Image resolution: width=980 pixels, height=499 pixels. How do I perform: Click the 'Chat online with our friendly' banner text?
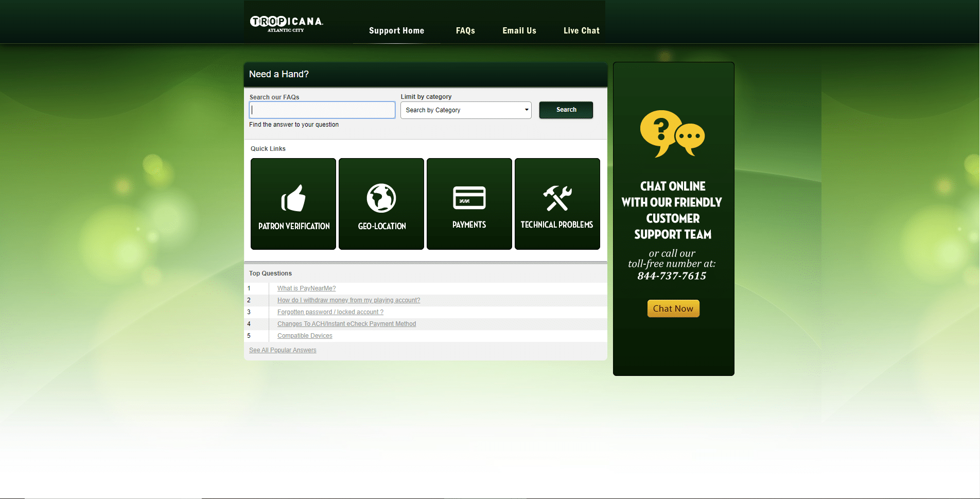tap(672, 210)
